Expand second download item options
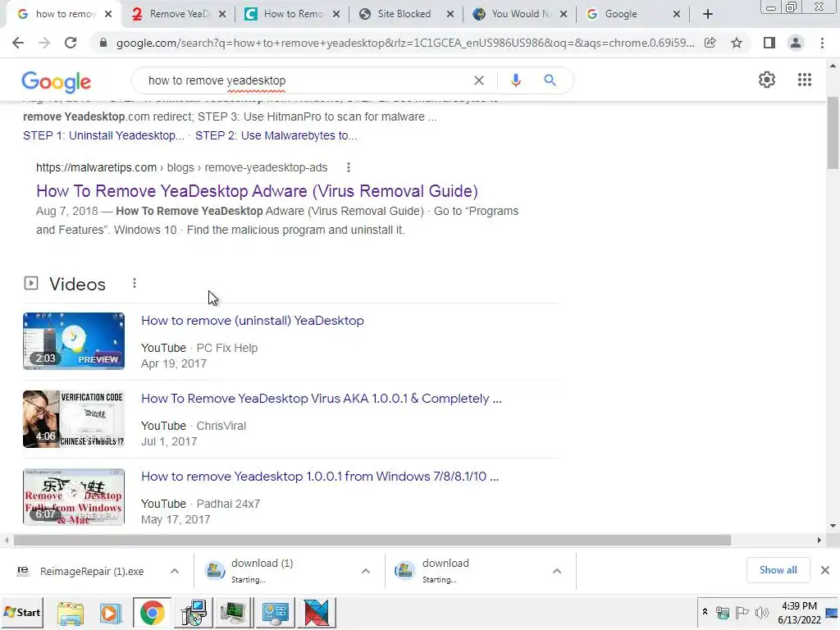The height and width of the screenshot is (630, 840). pos(557,571)
